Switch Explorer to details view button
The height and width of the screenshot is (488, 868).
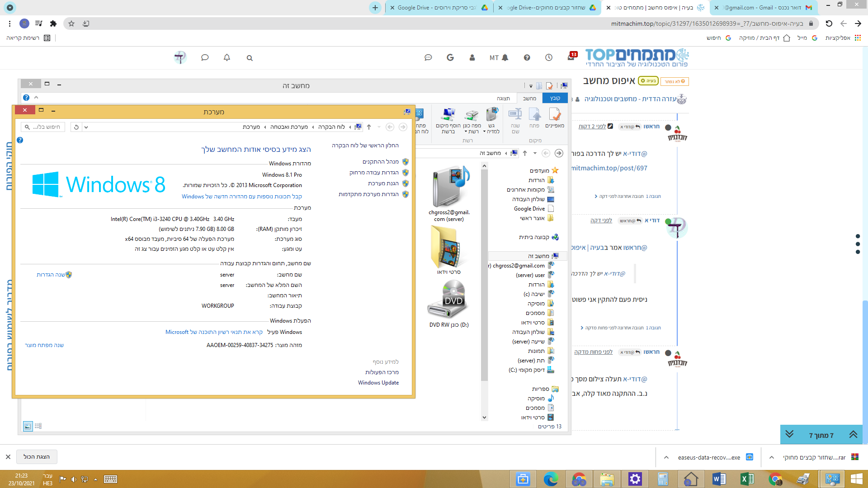pyautogui.click(x=38, y=426)
